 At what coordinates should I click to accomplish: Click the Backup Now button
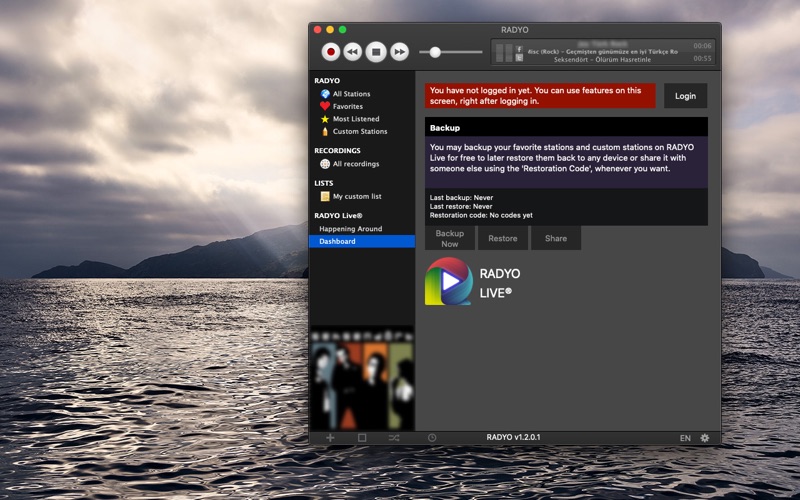449,238
